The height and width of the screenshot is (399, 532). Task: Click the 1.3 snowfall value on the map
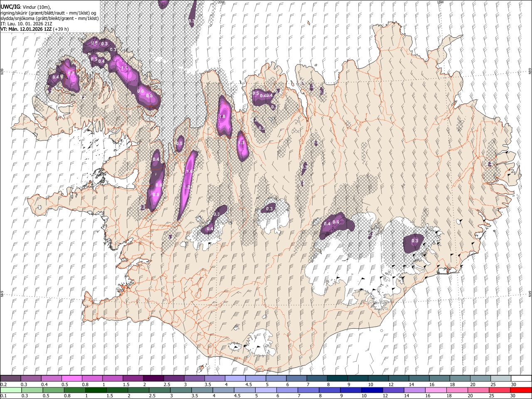click(x=241, y=143)
